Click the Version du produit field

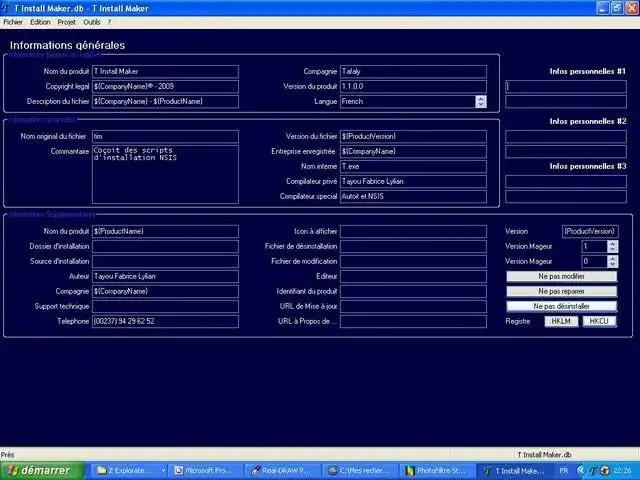(x=413, y=87)
